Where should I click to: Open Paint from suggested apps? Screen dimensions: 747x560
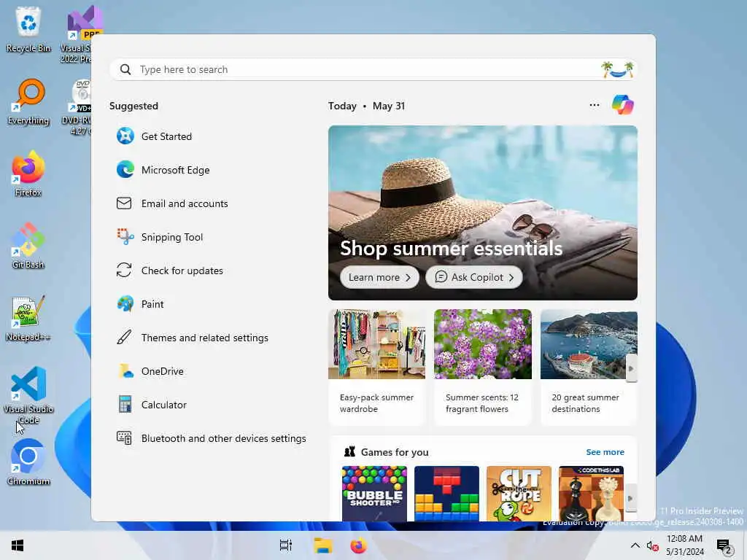pos(140,304)
